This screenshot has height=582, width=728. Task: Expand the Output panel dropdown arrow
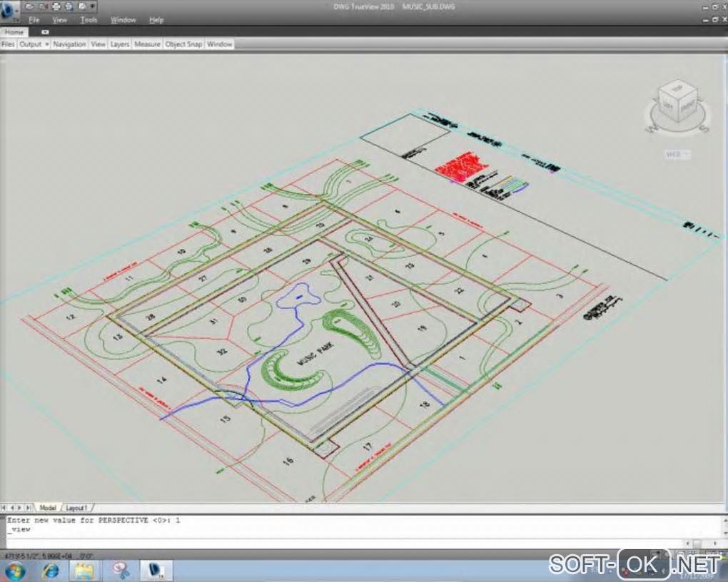(x=46, y=44)
